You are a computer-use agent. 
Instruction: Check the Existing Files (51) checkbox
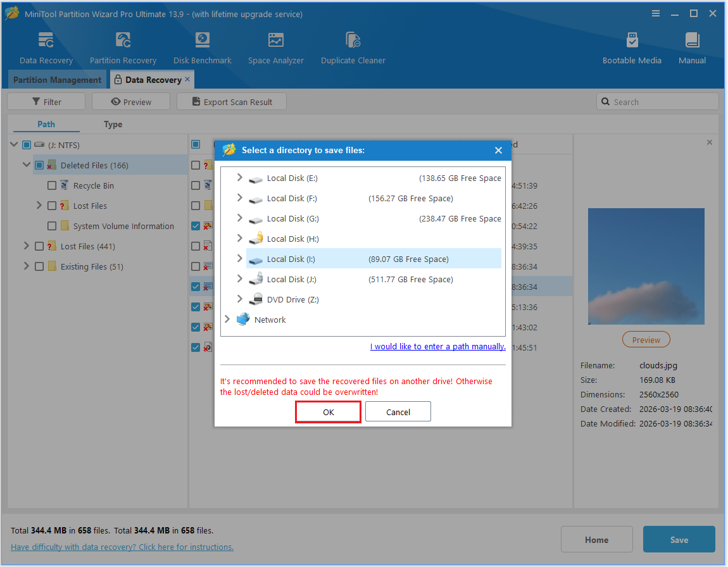click(x=39, y=266)
